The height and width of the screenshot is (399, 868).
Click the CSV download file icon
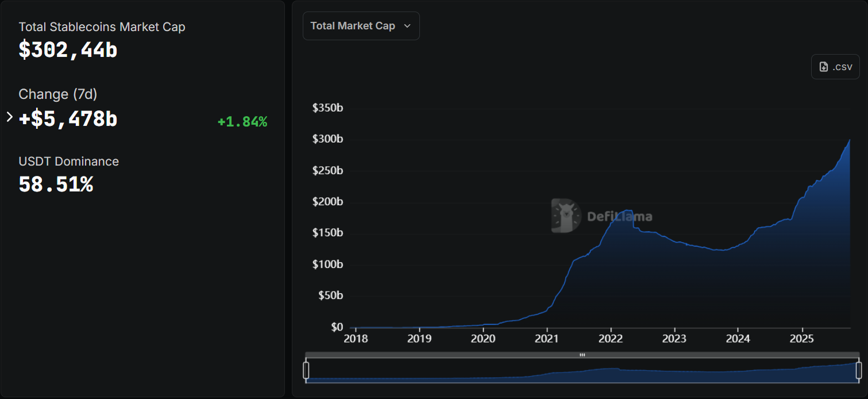pyautogui.click(x=823, y=67)
